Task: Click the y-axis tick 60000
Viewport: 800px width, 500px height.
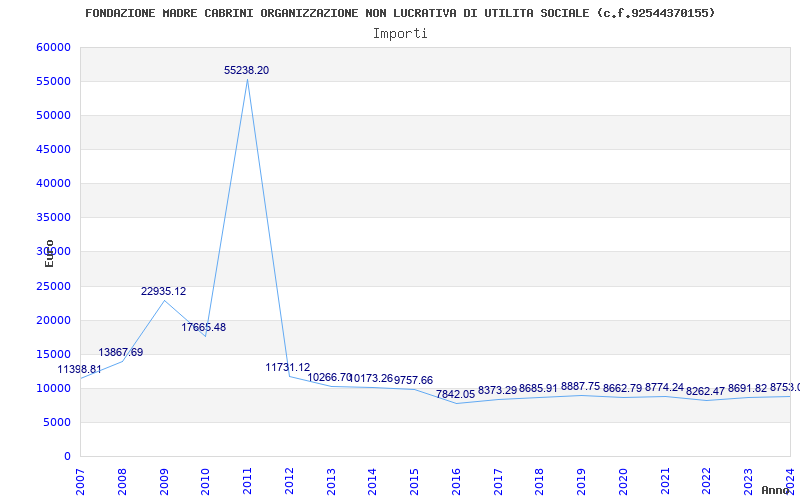Action: pyautogui.click(x=54, y=47)
